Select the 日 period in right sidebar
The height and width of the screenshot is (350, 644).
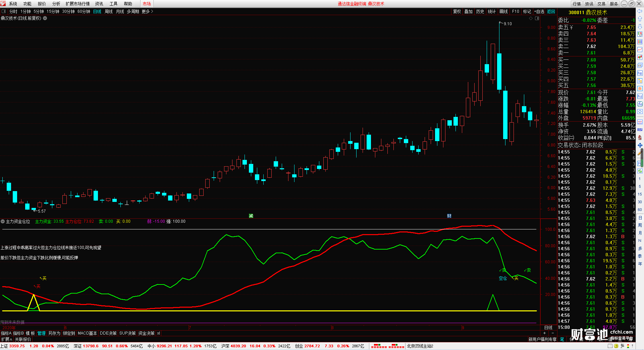[640, 218]
